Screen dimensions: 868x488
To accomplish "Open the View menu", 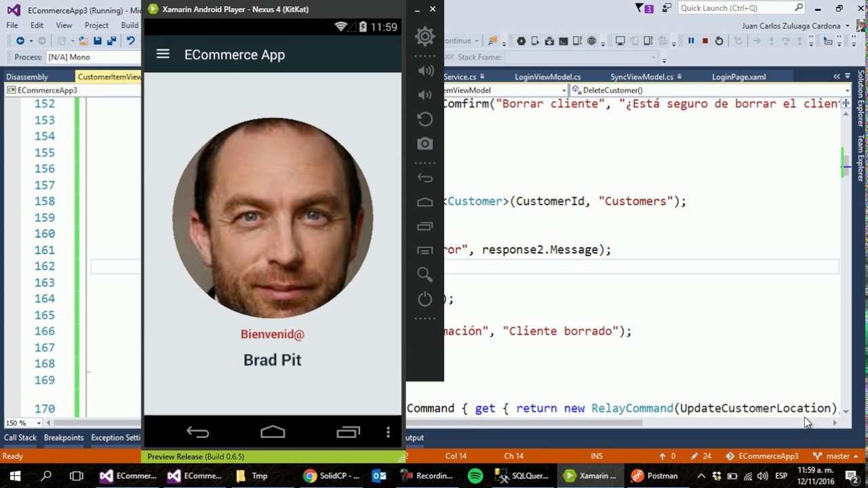I will click(x=64, y=25).
